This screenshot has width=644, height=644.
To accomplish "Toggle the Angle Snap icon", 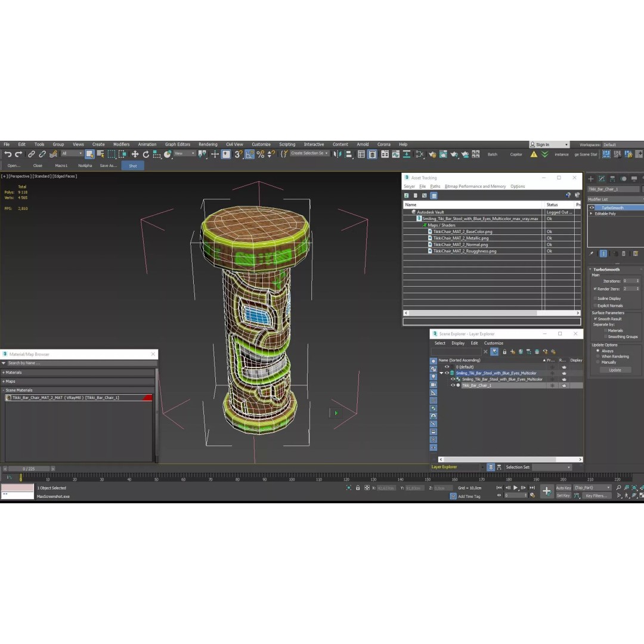I will 249,154.
